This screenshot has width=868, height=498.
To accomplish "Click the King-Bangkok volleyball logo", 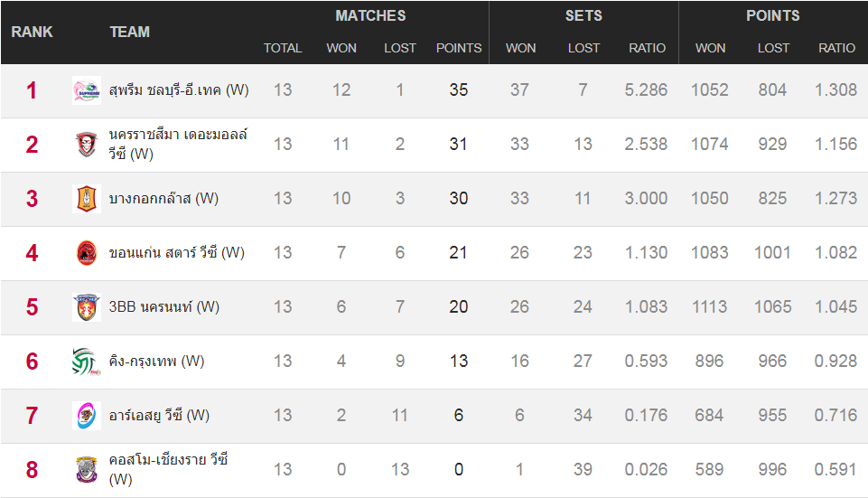I will click(87, 362).
